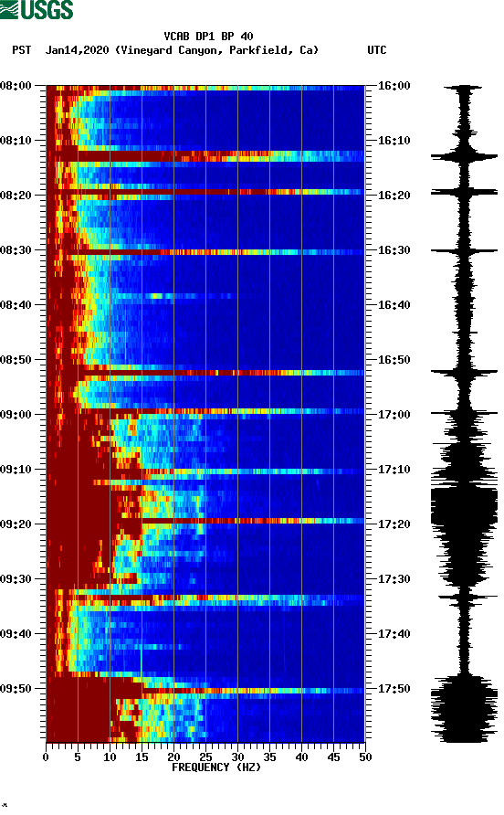Click the 09:00 PST time label

pyautogui.click(x=16, y=415)
